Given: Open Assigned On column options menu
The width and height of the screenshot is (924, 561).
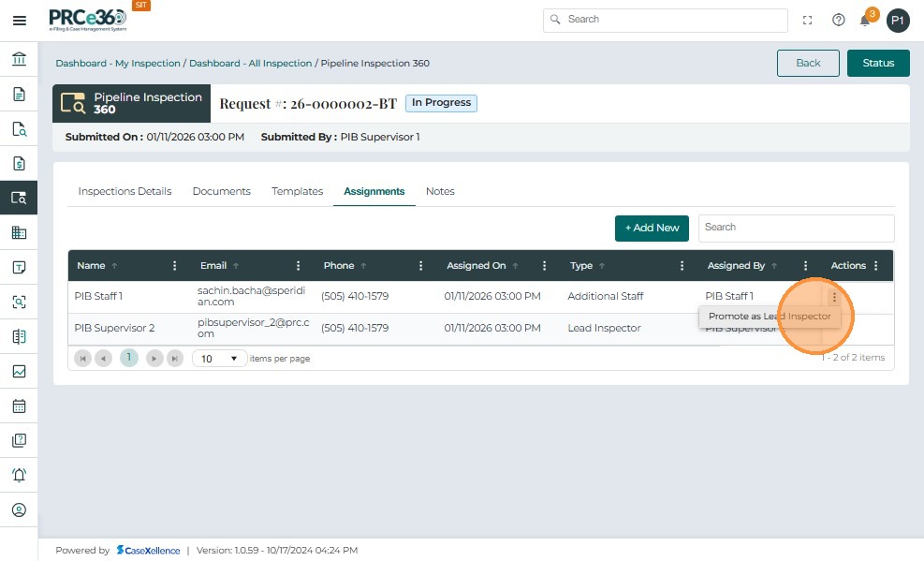Looking at the screenshot, I should pos(544,266).
